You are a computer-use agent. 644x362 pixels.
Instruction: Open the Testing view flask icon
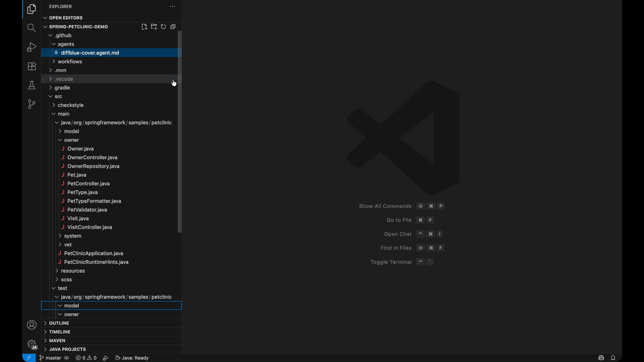coord(32,85)
